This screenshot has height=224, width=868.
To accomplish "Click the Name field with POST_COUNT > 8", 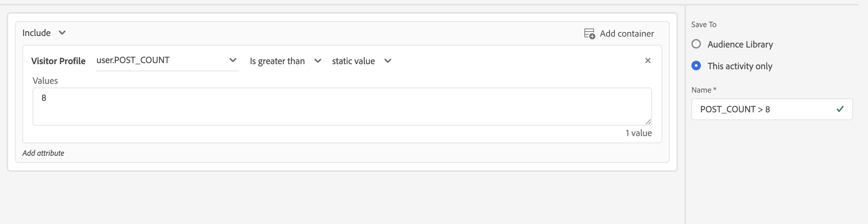I will [x=772, y=109].
